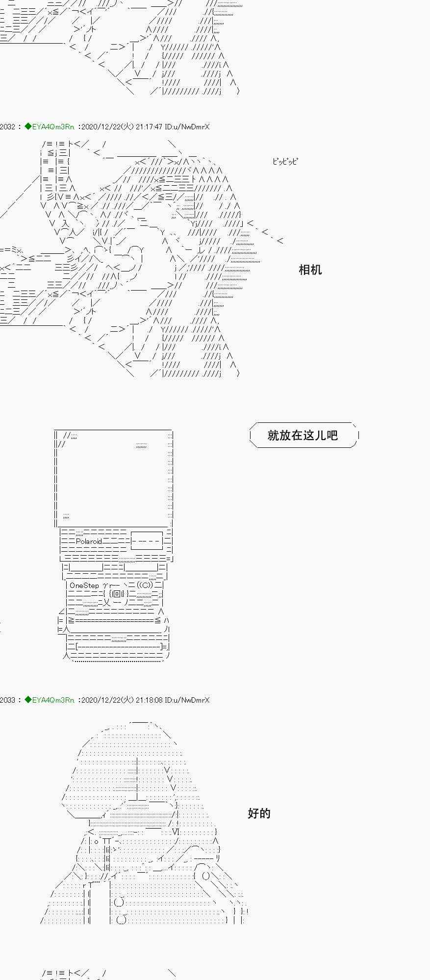Click the post number 2032
This screenshot has width=430, height=980.
click(x=7, y=127)
